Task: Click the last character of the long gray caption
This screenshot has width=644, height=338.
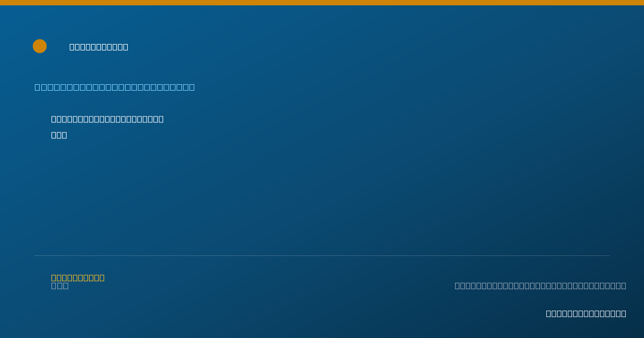Action: click(624, 285)
